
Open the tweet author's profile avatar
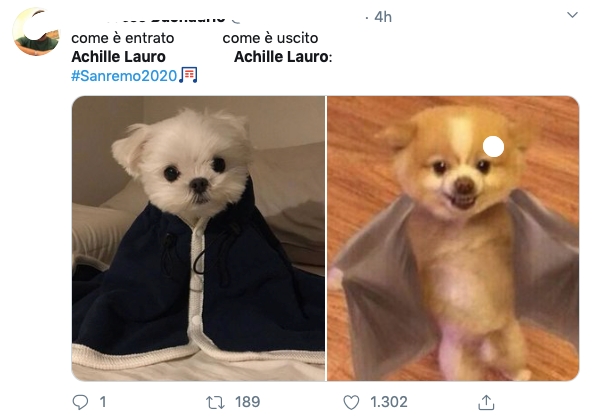pos(36,31)
